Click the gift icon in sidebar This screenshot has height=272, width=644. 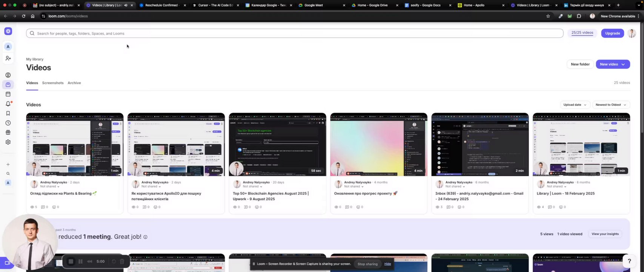(8, 133)
